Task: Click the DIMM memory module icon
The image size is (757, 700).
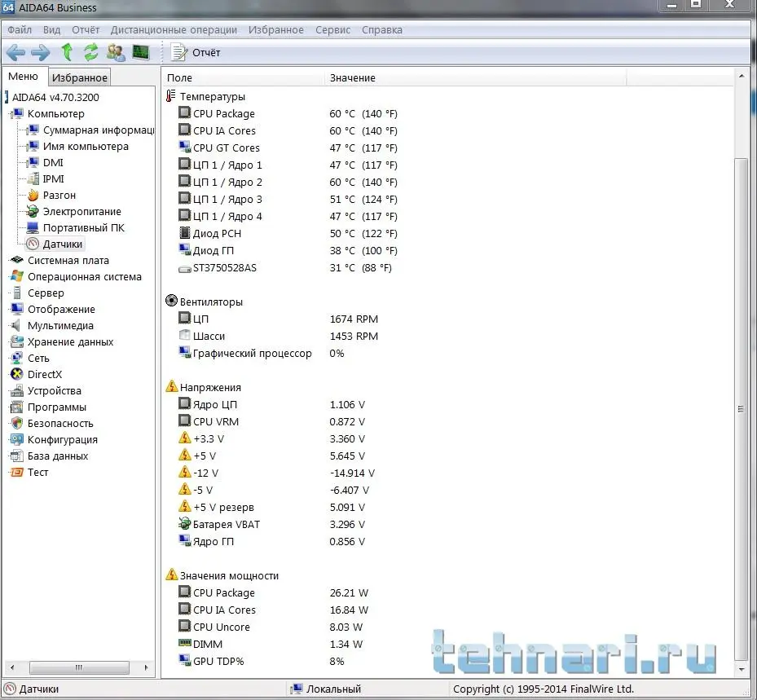Action: click(184, 644)
